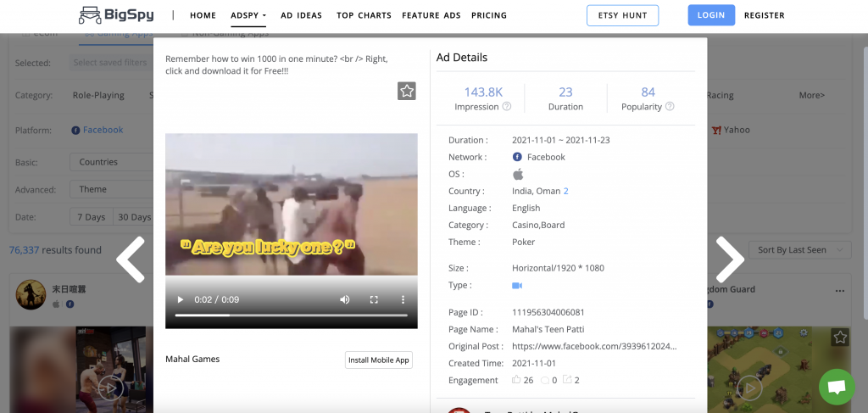Seek on the video progress bar
The width and height of the screenshot is (868, 413).
[292, 315]
